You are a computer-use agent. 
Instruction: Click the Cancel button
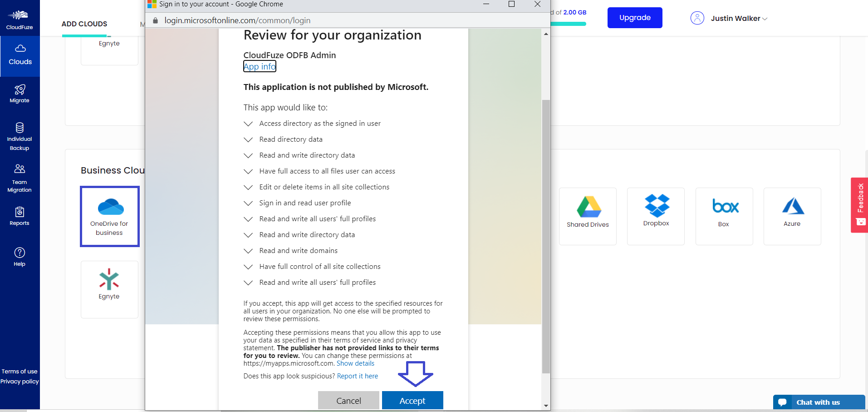(348, 400)
